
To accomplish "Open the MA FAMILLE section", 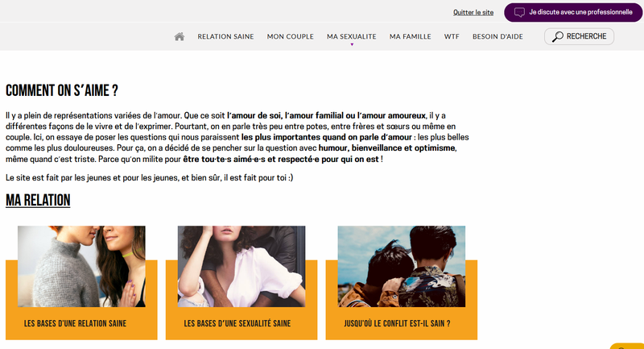I will [x=411, y=36].
